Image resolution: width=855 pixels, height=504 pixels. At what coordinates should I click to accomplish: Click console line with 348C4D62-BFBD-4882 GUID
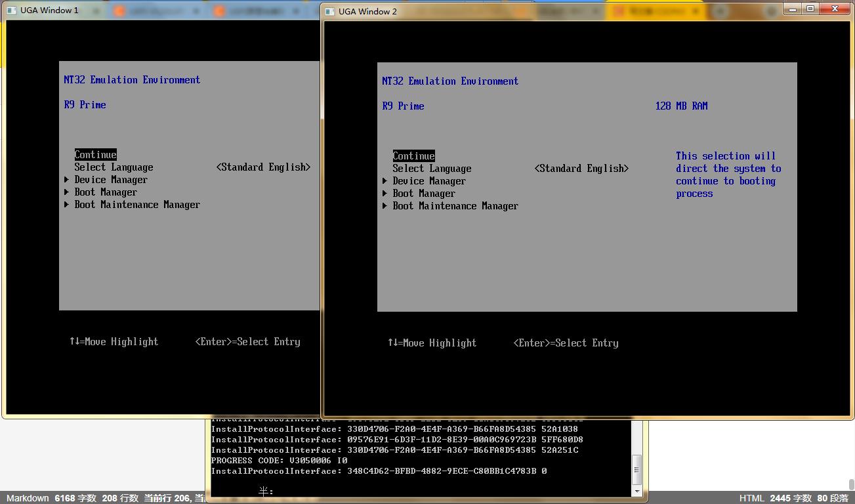(379, 471)
